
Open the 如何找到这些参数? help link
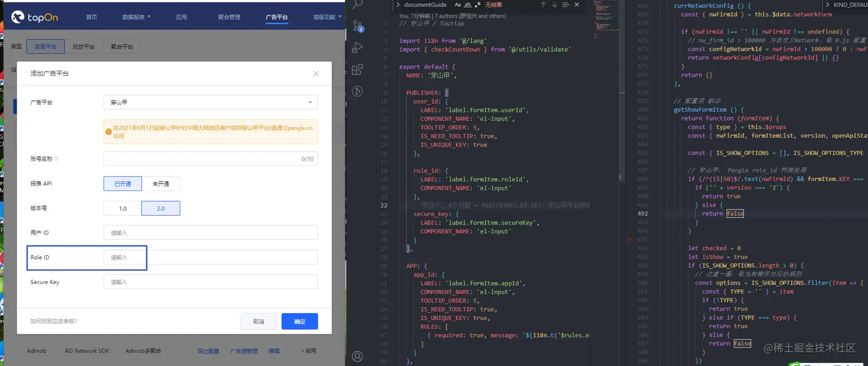tap(53, 321)
